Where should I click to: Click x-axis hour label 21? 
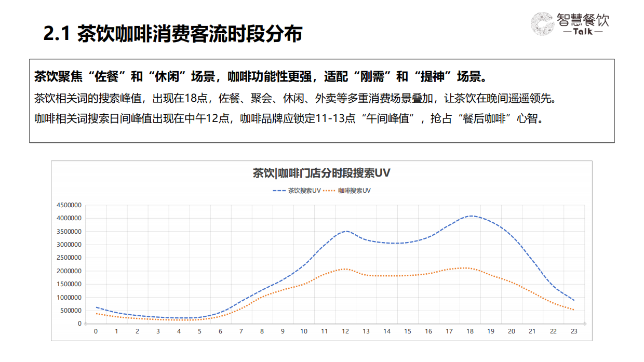pos(532,331)
